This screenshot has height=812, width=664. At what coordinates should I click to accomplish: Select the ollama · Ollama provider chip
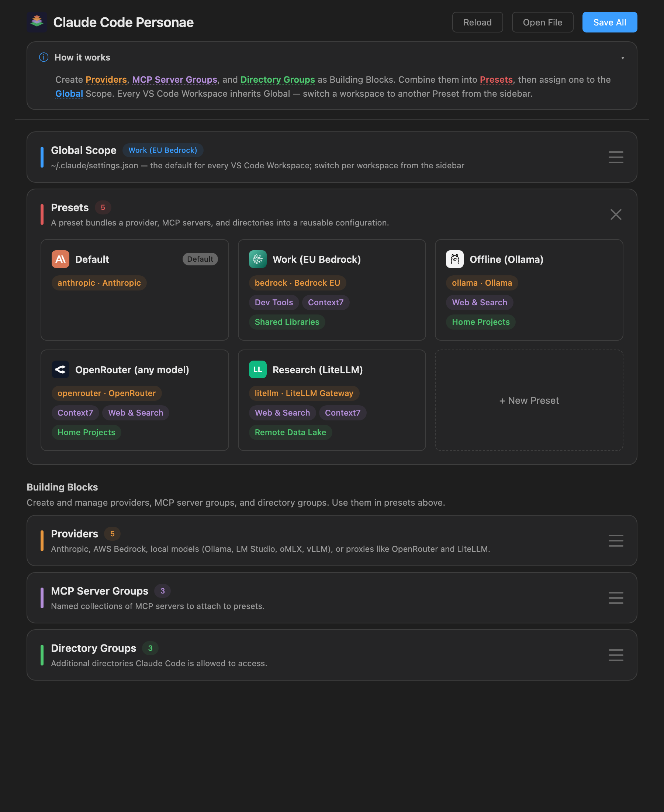481,283
